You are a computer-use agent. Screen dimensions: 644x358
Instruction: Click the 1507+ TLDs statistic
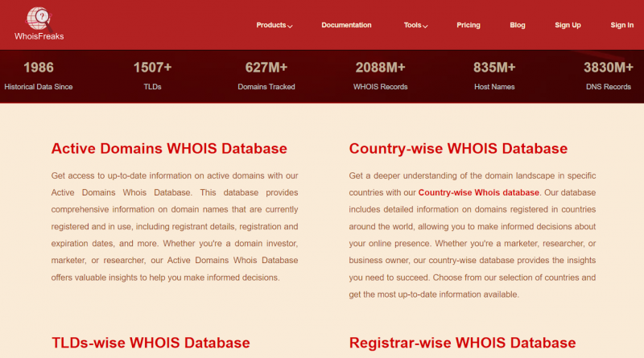[152, 76]
